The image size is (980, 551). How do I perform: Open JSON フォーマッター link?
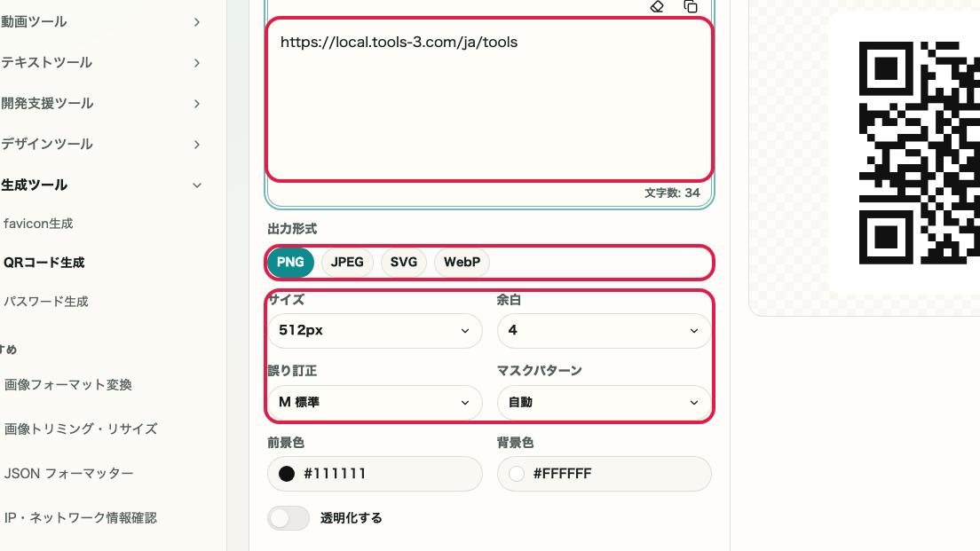[68, 474]
